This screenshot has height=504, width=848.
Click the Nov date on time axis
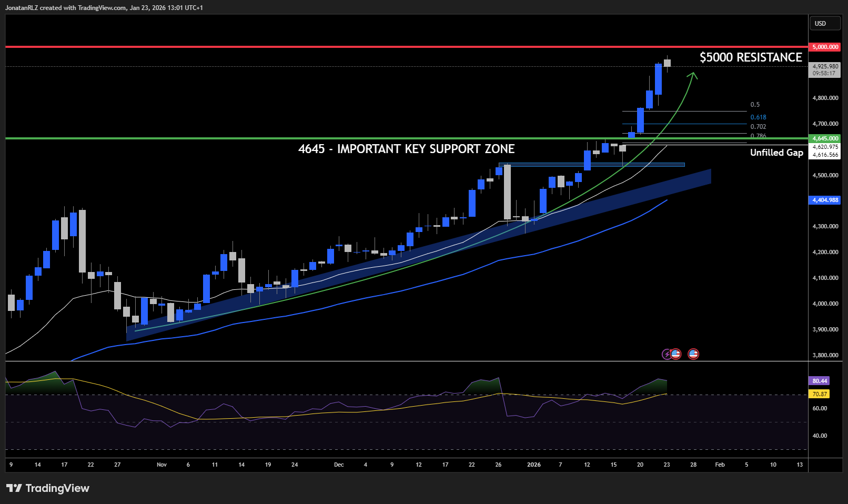click(161, 465)
